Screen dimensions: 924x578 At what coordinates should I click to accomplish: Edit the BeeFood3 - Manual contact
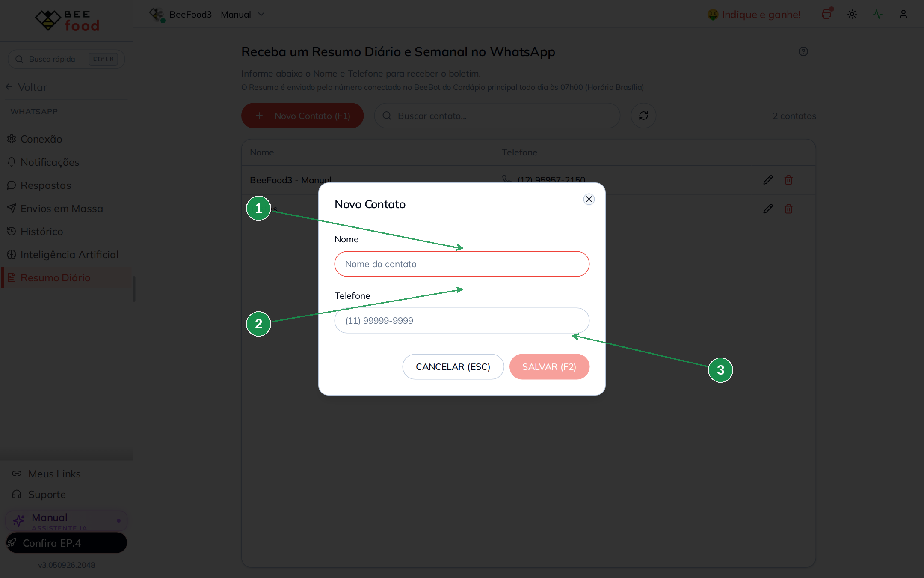click(x=768, y=180)
